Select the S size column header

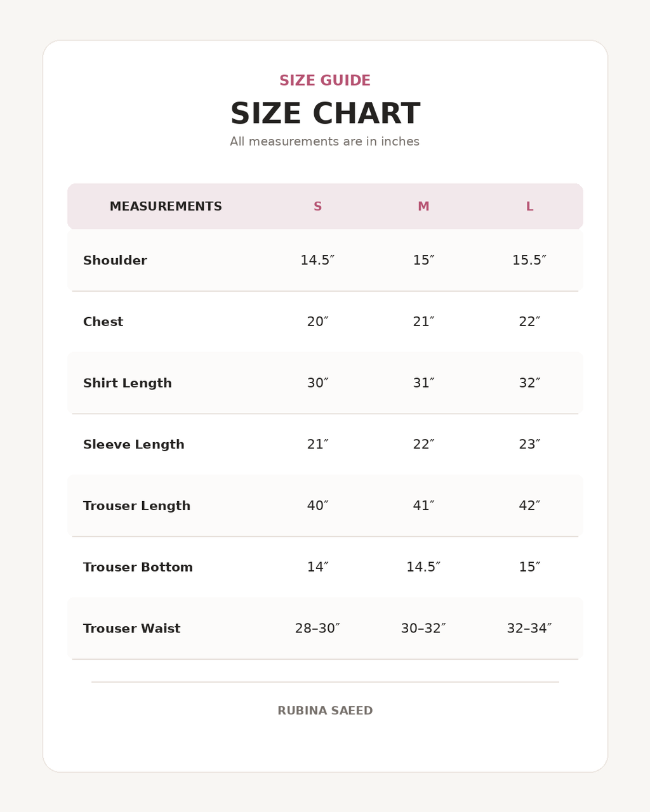317,207
